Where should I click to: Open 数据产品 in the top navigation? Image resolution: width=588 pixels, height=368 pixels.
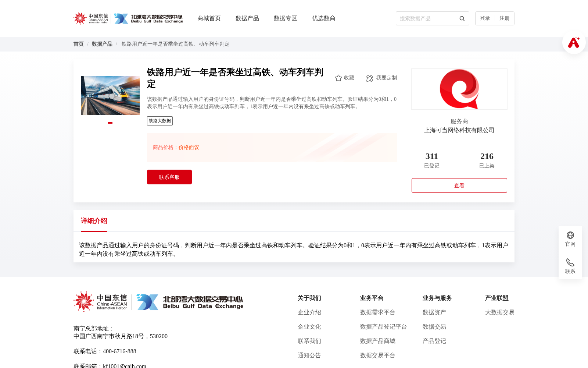(x=247, y=18)
